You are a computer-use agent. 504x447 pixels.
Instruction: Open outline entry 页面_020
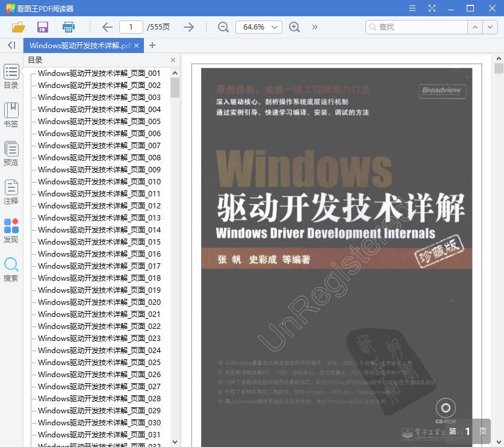click(x=99, y=302)
